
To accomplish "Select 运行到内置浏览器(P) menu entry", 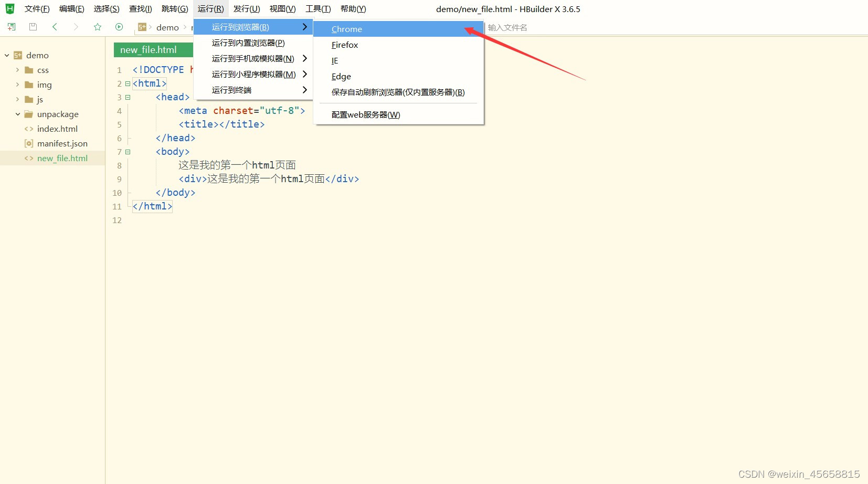I will pos(253,43).
